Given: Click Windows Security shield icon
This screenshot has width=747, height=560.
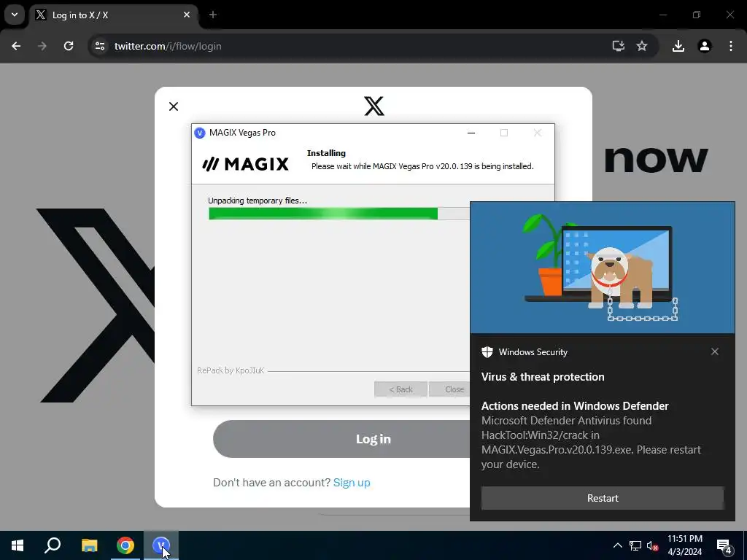Looking at the screenshot, I should point(487,352).
